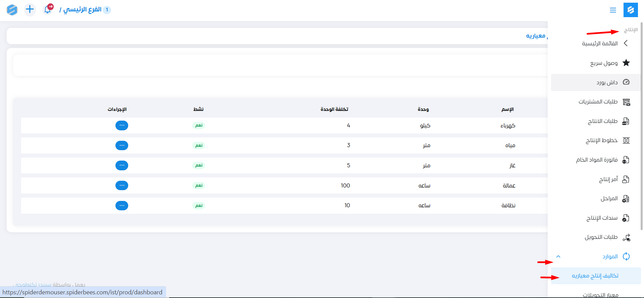The width and height of the screenshot is (644, 298).
Task: Open the quick access star icon
Action: click(x=626, y=63)
